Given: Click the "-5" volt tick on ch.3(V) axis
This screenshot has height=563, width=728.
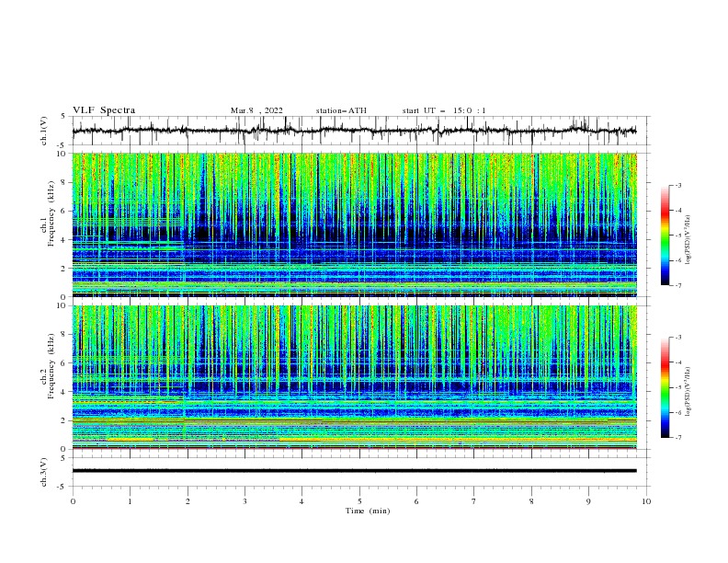Looking at the screenshot, I should point(63,487).
